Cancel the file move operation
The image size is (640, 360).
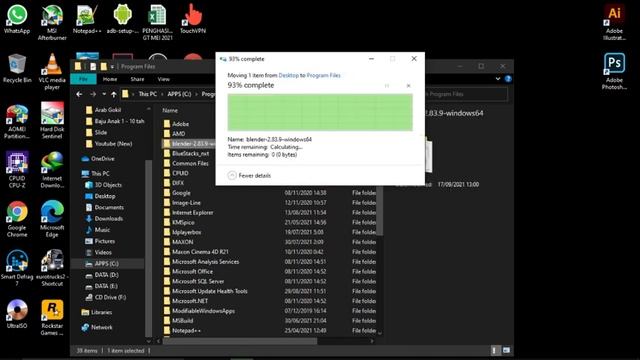408,86
